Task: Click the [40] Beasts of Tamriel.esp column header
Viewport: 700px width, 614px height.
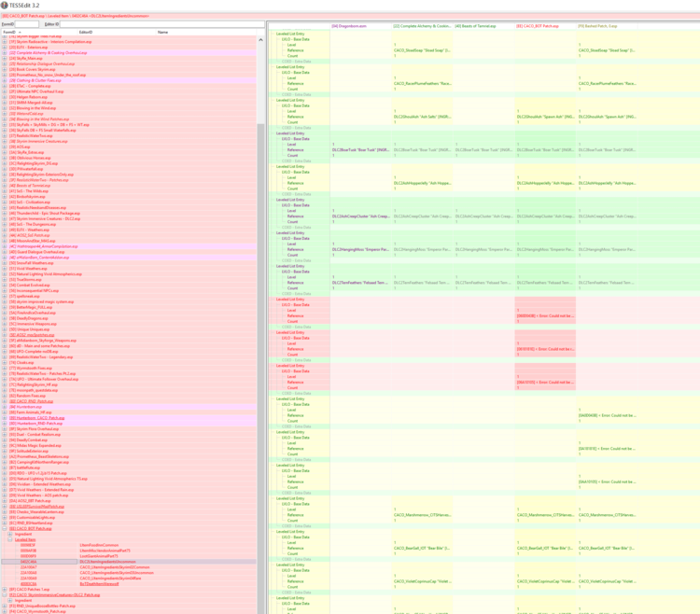Action: click(483, 26)
